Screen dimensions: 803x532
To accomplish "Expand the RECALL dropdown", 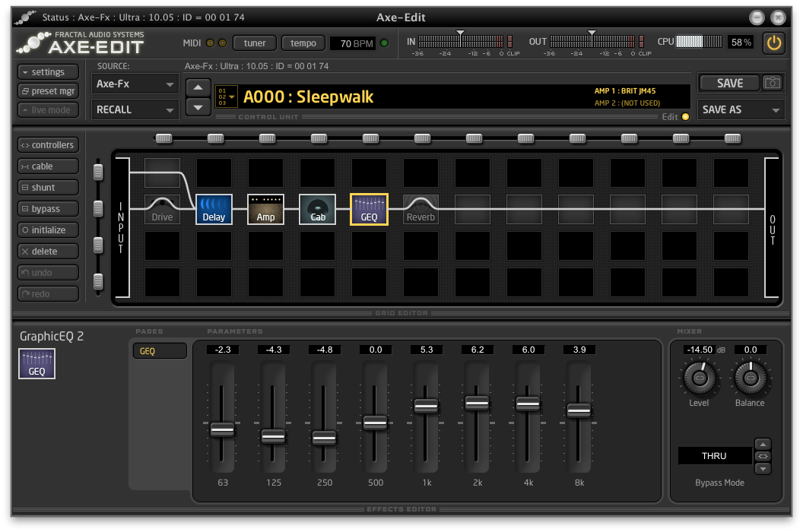I will [x=135, y=109].
